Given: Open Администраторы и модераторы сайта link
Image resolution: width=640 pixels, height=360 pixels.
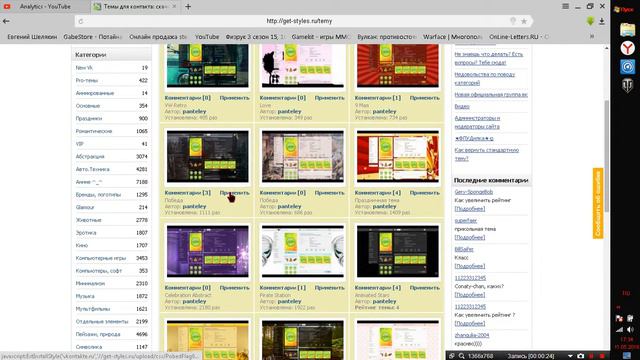Looking at the screenshot, I should pyautogui.click(x=477, y=122).
